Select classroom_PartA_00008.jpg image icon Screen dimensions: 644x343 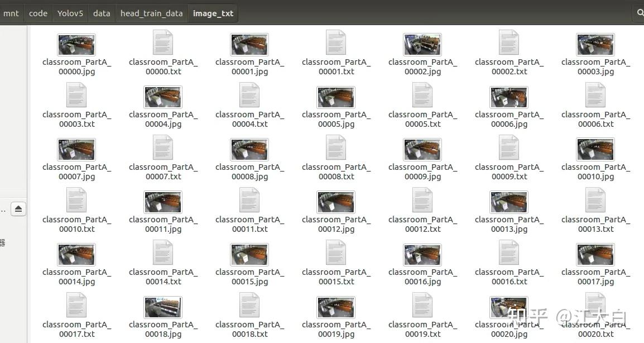[249, 149]
